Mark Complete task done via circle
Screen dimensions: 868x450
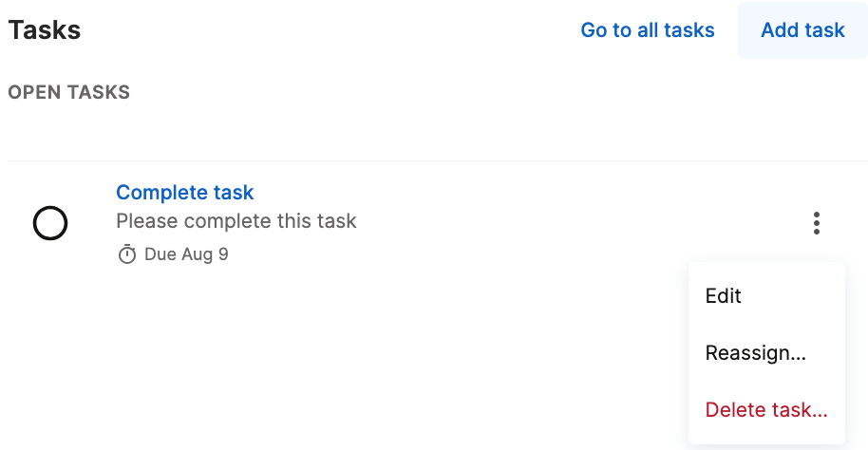click(50, 223)
